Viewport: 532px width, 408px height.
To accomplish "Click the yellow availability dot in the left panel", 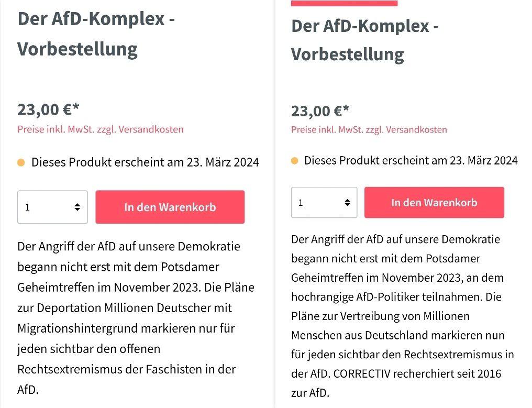I will point(21,163).
